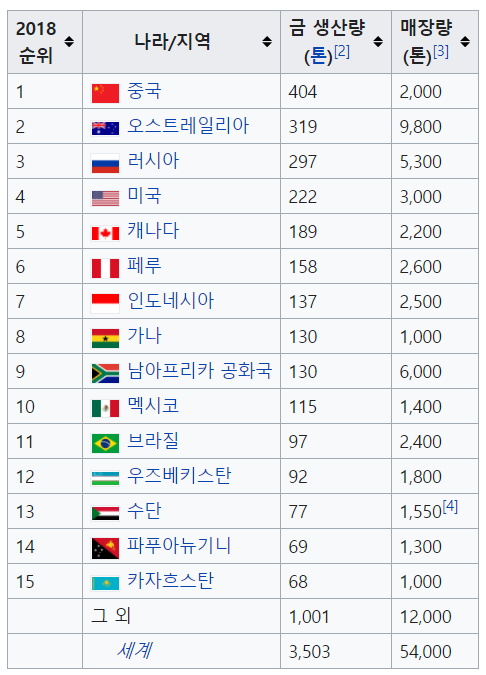
Task: Select the 6,000 reserves cell
Action: 435,372
